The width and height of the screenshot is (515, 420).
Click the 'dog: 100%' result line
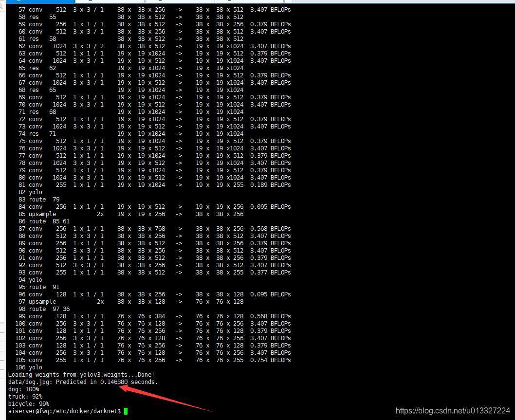(x=24, y=389)
